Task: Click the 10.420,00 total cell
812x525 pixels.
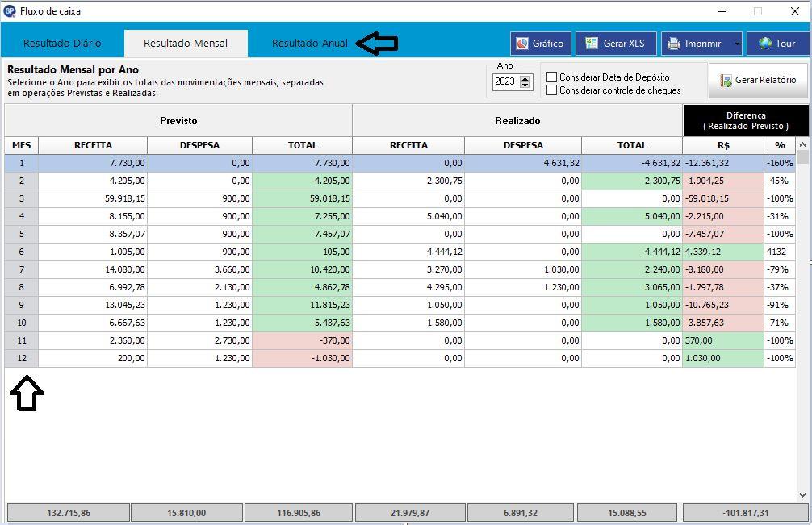Action: (303, 269)
